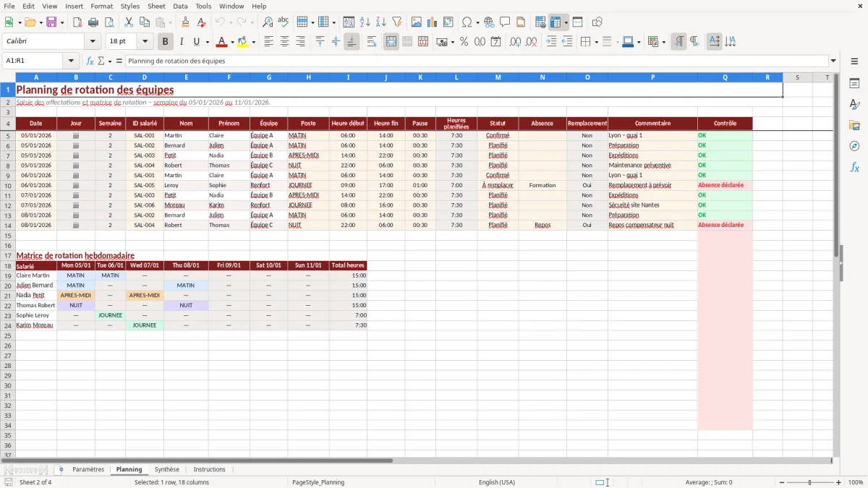
Task: Clear direct formatting
Action: pos(202,22)
